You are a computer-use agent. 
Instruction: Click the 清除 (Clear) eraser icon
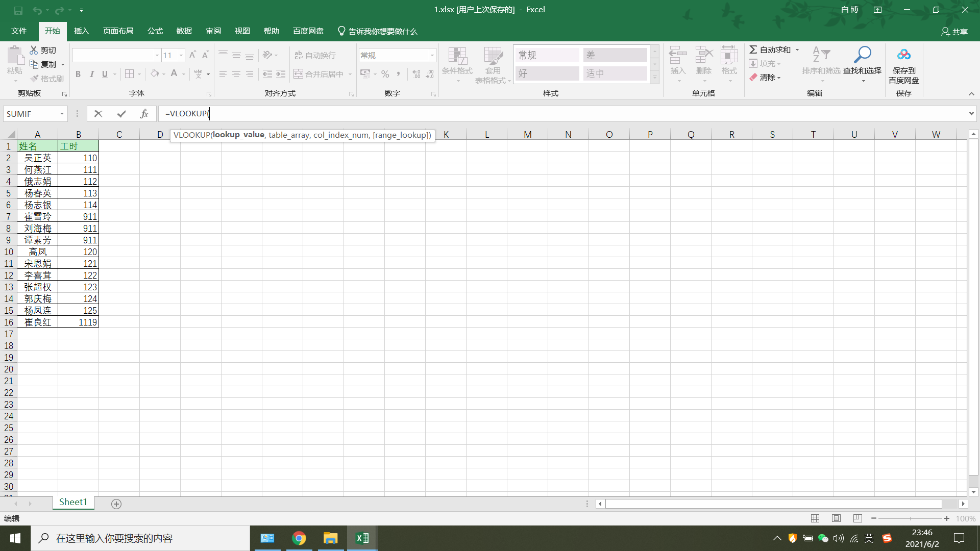coord(755,77)
